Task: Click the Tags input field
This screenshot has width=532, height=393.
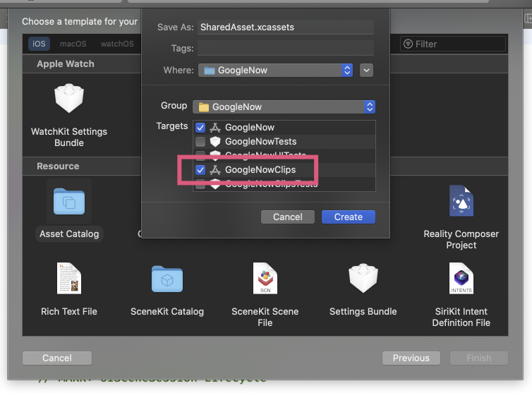Action: tap(285, 49)
